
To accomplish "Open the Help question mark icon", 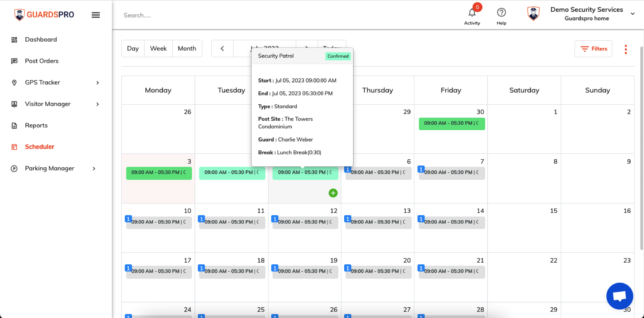I will pos(501,12).
